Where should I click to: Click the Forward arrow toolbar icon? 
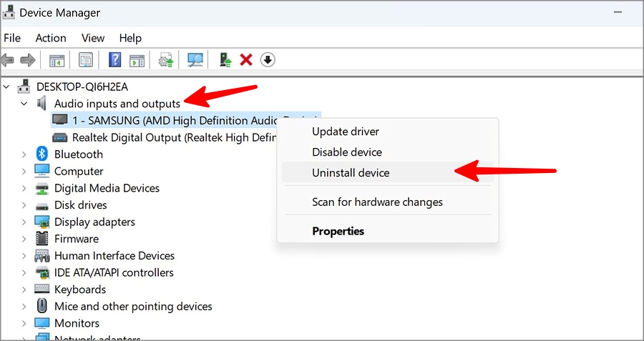point(27,60)
